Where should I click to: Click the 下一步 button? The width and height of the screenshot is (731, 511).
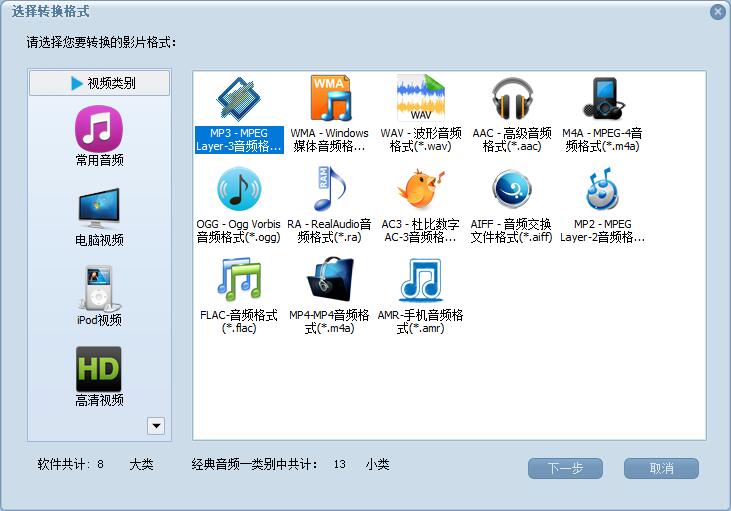(565, 468)
